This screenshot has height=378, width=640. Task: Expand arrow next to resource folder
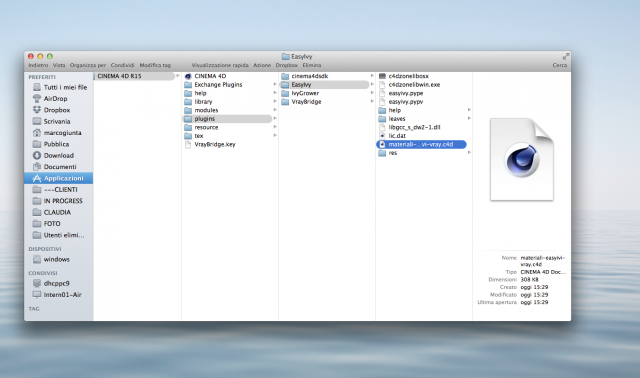click(x=275, y=127)
